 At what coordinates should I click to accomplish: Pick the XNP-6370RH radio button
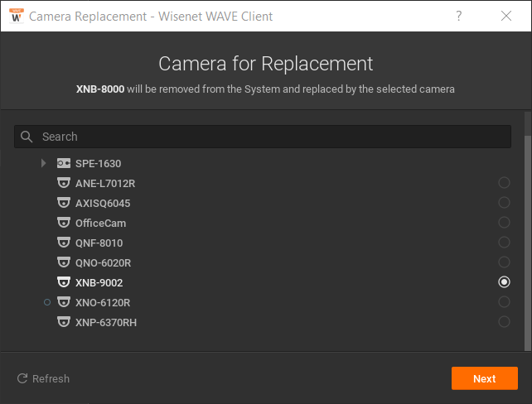click(x=504, y=322)
